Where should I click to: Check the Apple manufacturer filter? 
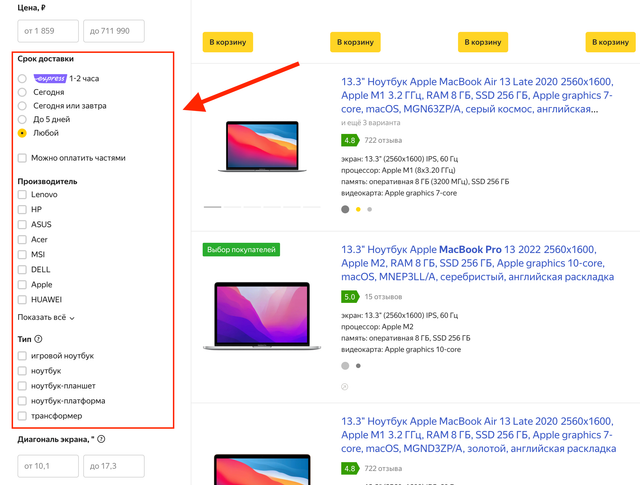23,285
